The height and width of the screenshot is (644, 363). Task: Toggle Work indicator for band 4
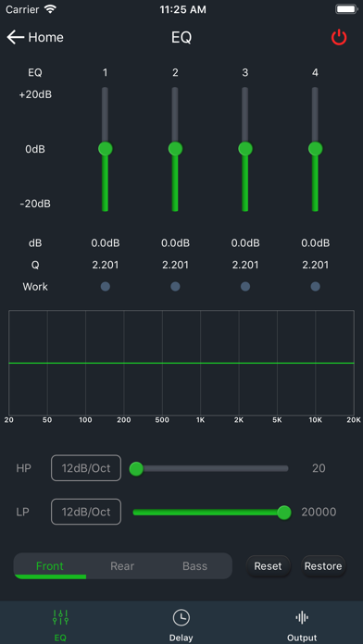pos(316,286)
